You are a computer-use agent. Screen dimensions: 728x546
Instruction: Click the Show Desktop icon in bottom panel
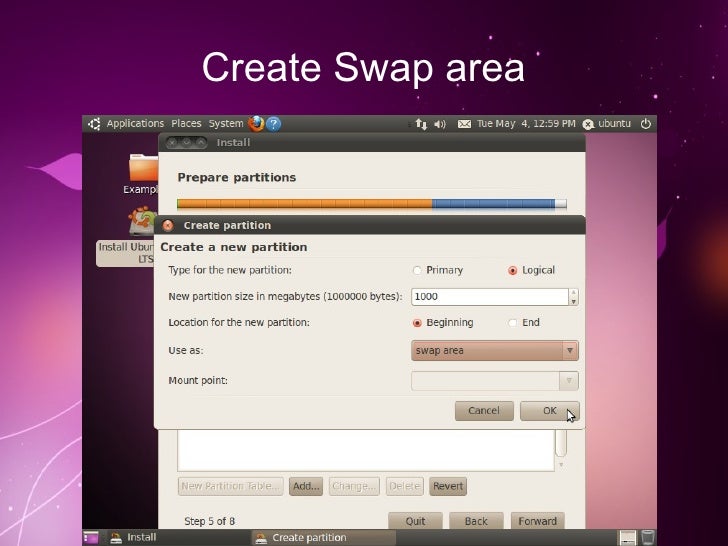click(x=91, y=537)
